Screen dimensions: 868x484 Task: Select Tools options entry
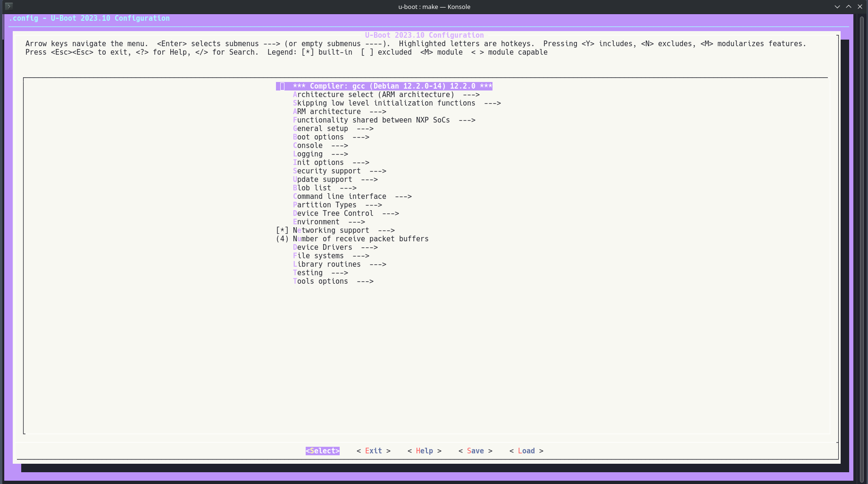333,281
